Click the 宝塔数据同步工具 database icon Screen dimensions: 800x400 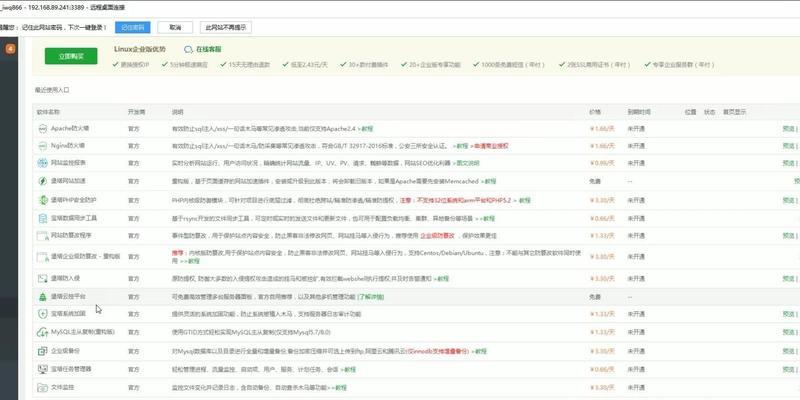tap(43, 218)
